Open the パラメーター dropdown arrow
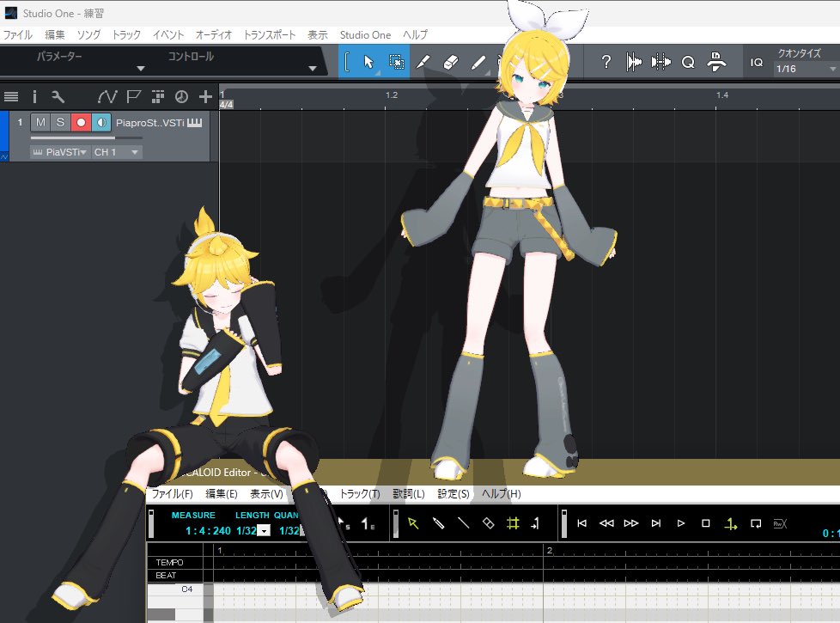The height and width of the screenshot is (623, 840). click(141, 69)
